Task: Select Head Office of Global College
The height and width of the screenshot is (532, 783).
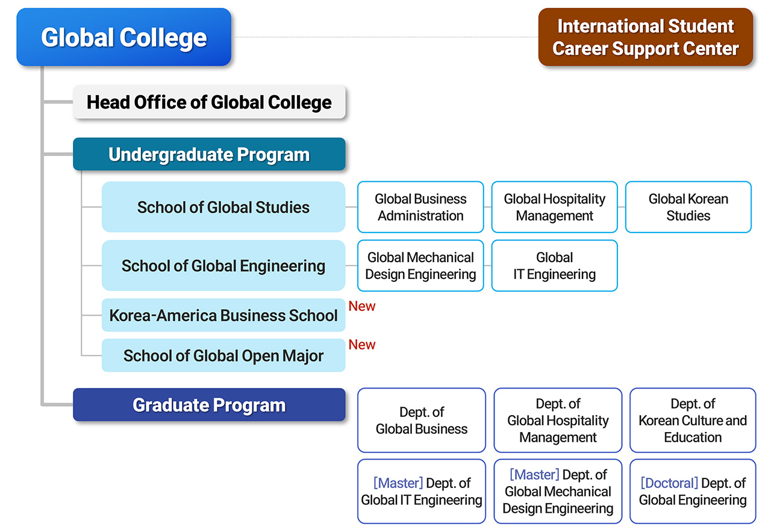Action: 209,102
